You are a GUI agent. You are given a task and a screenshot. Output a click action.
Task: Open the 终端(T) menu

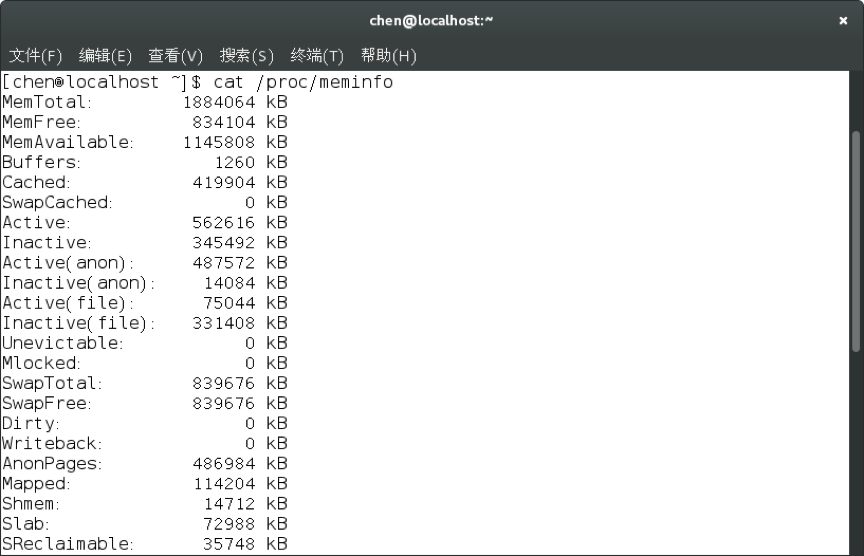(x=317, y=55)
